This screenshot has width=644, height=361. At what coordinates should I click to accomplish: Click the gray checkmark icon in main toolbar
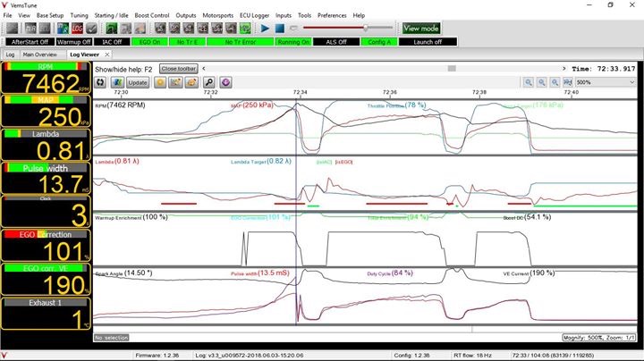point(91,29)
